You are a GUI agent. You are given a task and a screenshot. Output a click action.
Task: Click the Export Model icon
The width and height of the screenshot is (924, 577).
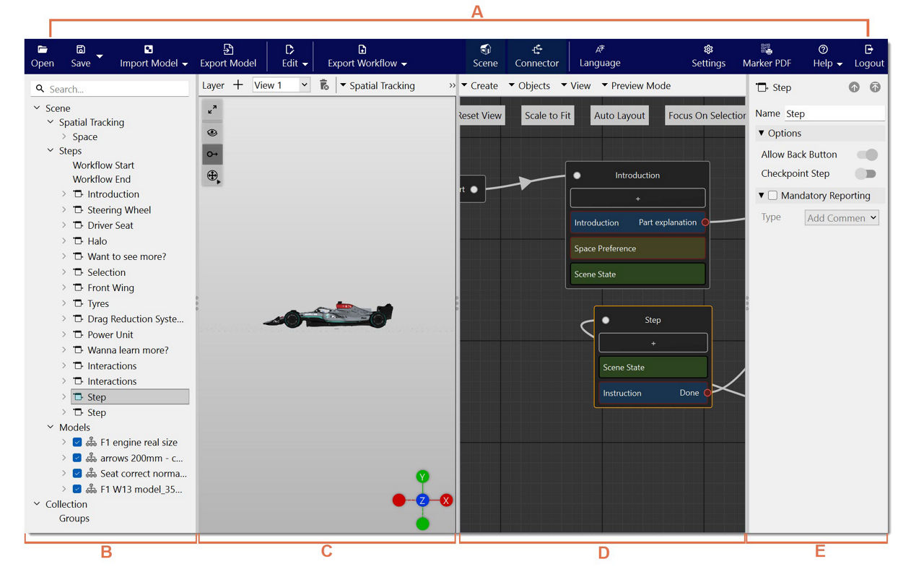[228, 49]
